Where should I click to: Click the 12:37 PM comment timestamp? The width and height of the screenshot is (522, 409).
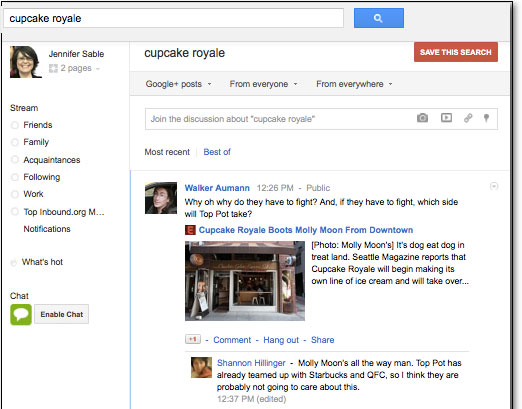(235, 399)
